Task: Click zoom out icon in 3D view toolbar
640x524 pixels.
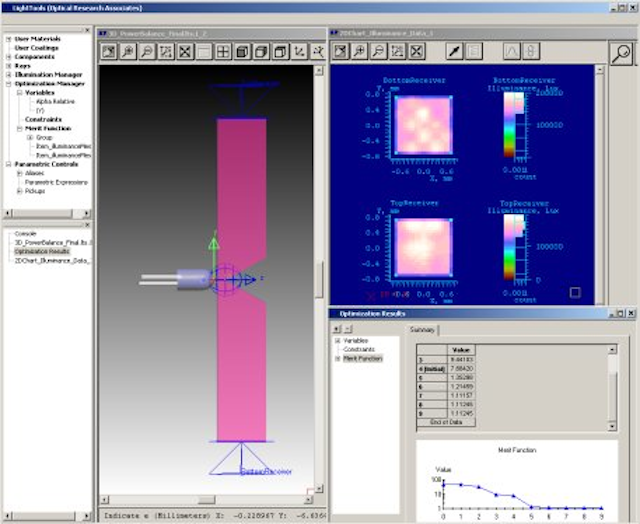Action: (147, 51)
